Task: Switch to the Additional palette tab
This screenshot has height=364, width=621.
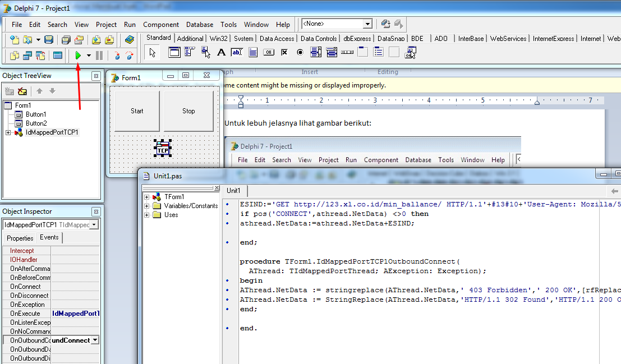Action: pos(190,39)
